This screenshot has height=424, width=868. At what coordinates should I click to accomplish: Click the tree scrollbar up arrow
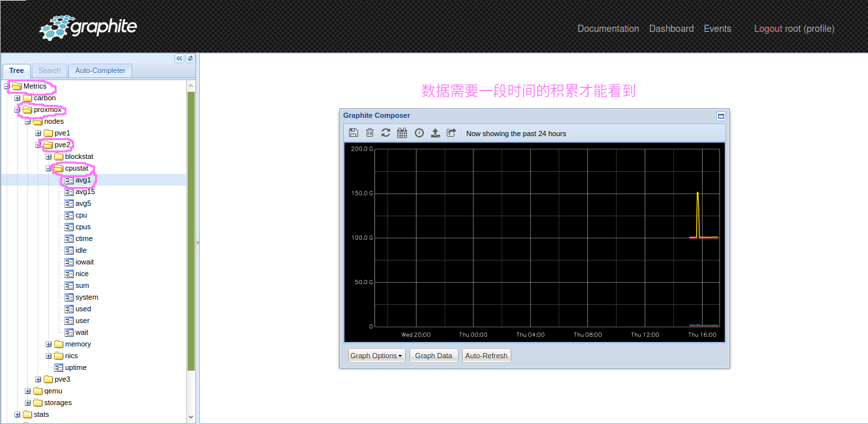191,85
